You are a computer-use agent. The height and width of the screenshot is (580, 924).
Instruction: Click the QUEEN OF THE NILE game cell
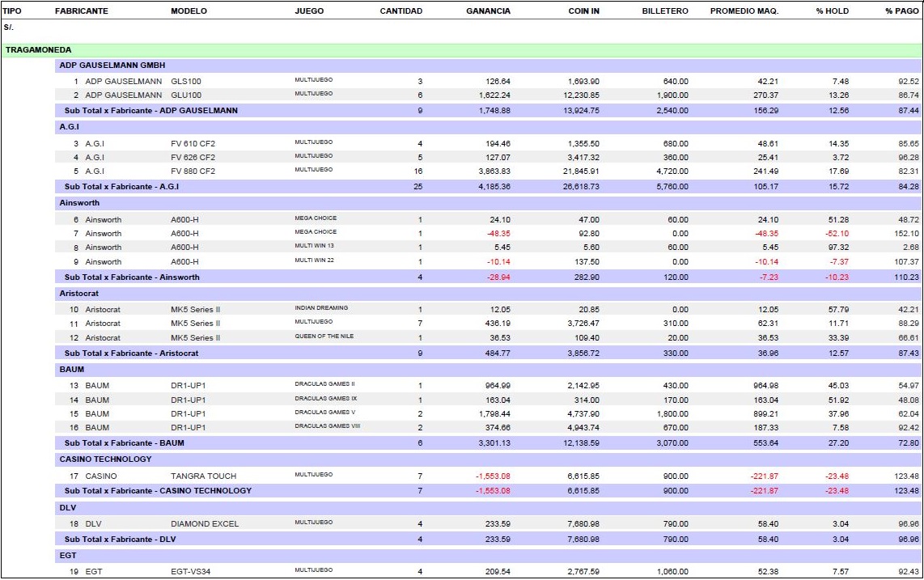(x=324, y=336)
